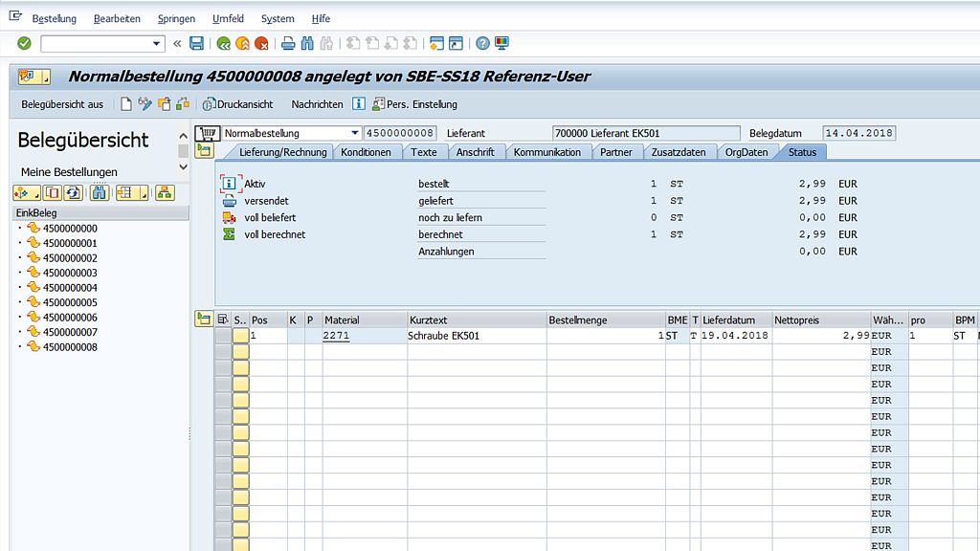Open the Help question mark icon
Viewport: 980px width, 551px height.
[482, 43]
